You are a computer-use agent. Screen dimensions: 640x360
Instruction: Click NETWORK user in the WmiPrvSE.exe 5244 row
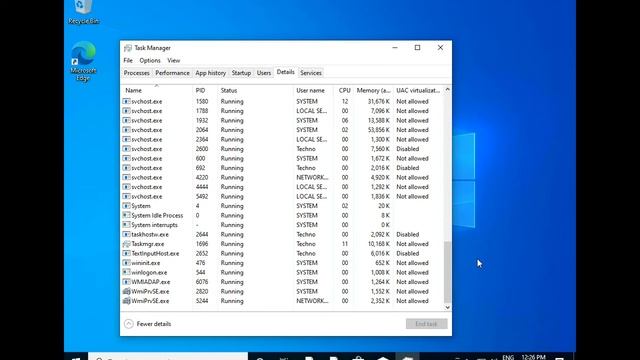[x=312, y=301]
